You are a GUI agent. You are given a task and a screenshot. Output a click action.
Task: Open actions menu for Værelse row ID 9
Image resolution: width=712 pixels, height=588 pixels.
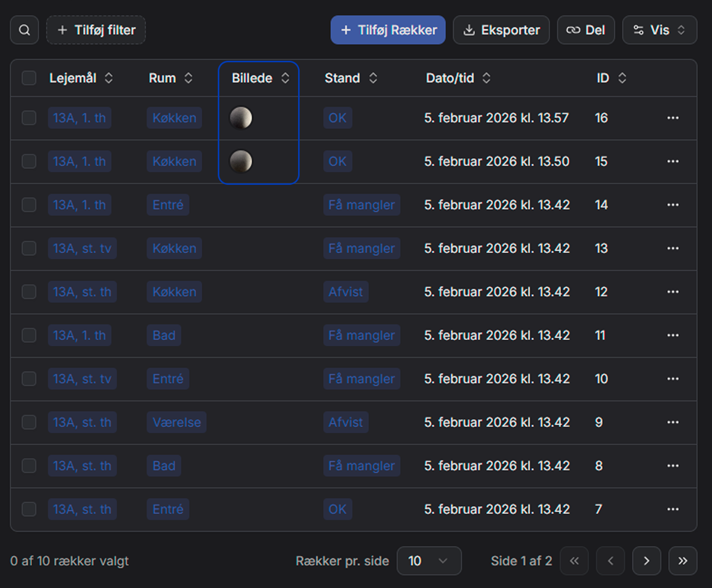coord(673,422)
